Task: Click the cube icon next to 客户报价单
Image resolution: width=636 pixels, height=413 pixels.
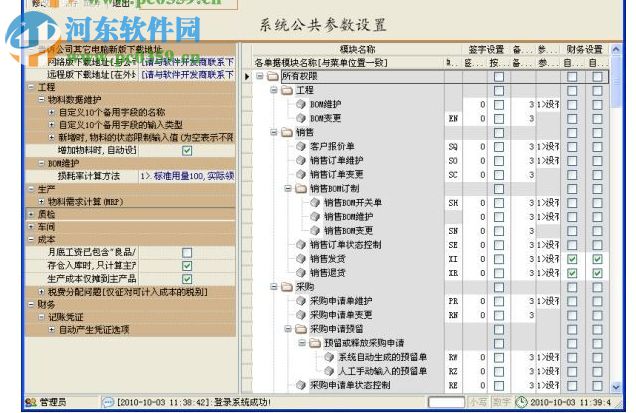Action: point(301,146)
